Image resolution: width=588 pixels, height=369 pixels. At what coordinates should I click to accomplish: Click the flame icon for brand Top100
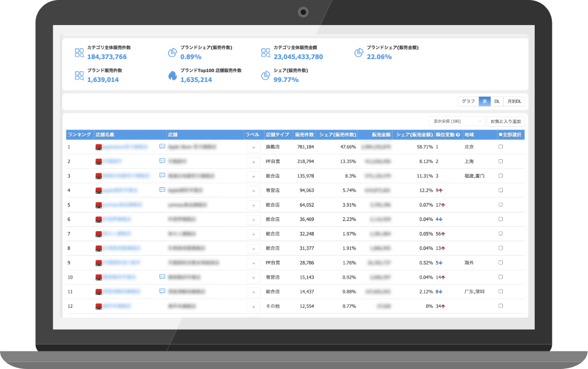[x=172, y=75]
